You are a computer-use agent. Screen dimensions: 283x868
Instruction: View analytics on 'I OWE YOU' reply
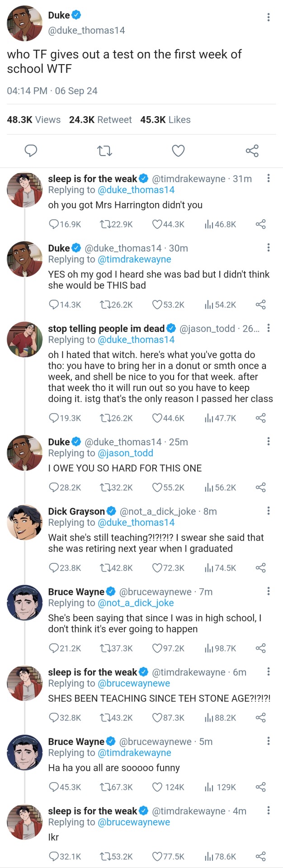[x=209, y=487]
